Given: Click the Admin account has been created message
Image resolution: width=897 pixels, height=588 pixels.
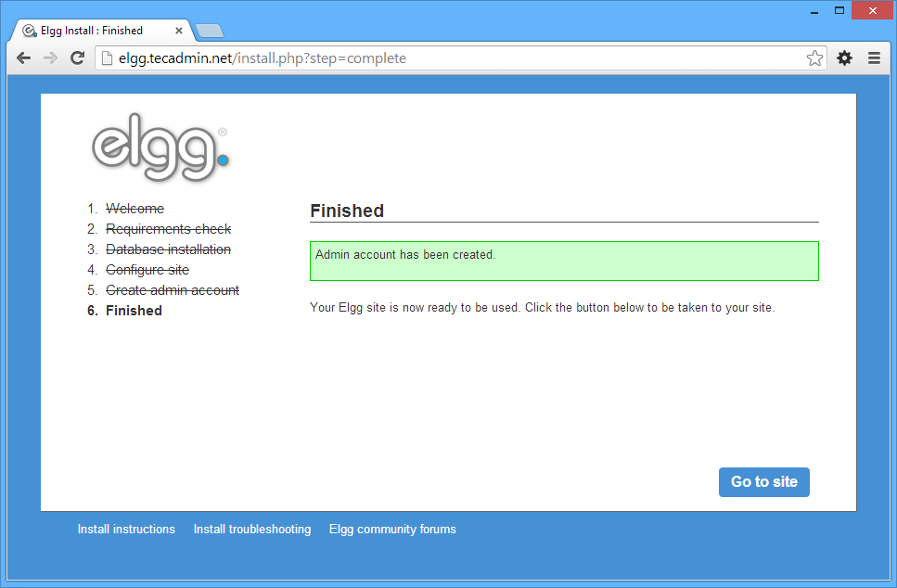Looking at the screenshot, I should pyautogui.click(x=564, y=261).
